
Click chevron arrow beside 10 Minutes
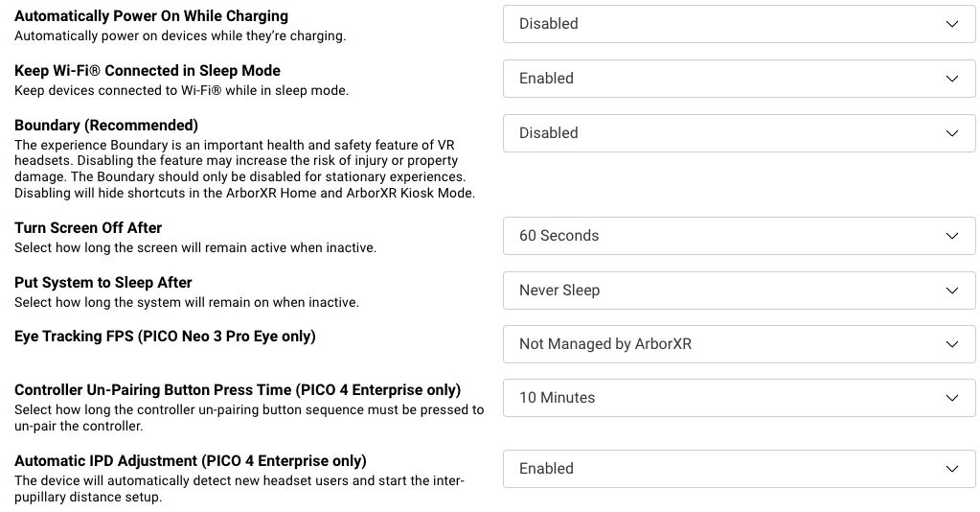952,398
